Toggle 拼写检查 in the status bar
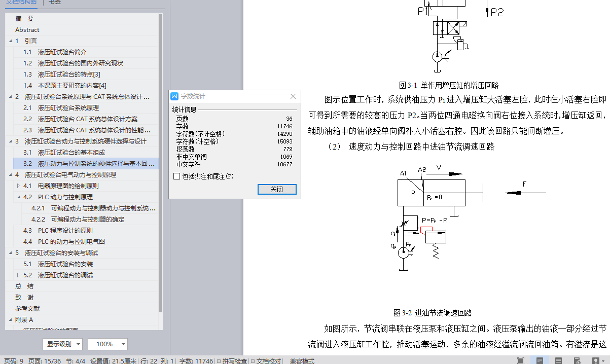 click(x=232, y=361)
